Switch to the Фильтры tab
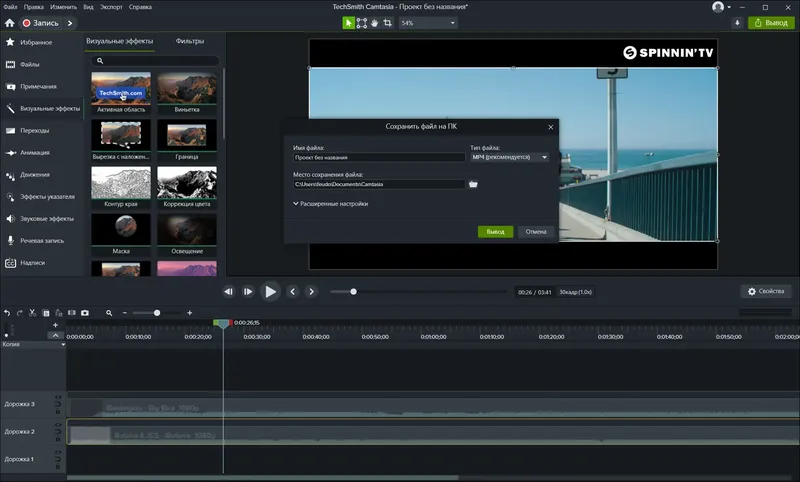Image resolution: width=800 pixels, height=482 pixels. tap(189, 41)
